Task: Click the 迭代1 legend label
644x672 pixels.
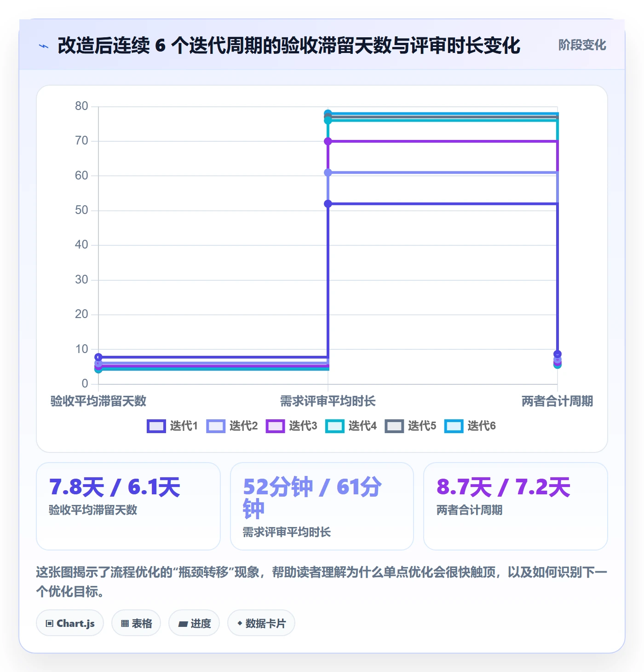Action: coord(184,426)
